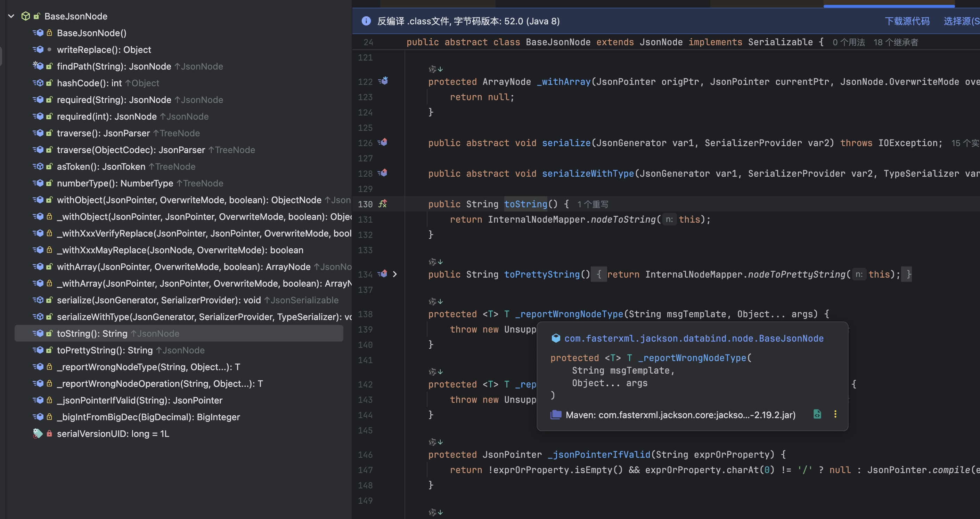The image size is (980, 519).
Task: Click gutter icon next to serializeWithType line 128
Action: (383, 173)
